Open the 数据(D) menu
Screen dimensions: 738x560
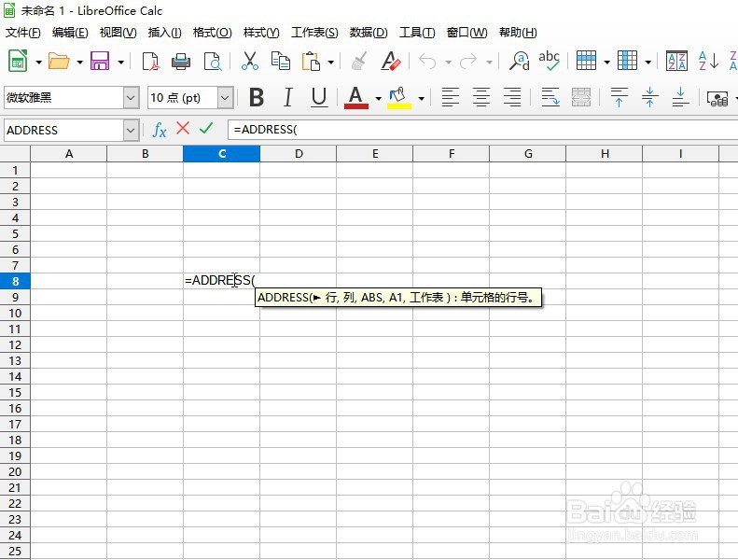[369, 33]
